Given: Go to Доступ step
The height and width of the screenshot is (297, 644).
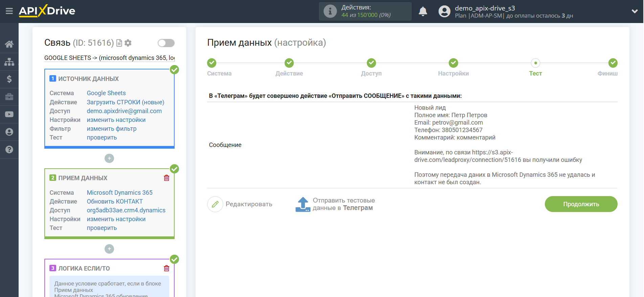Looking at the screenshot, I should [371, 63].
